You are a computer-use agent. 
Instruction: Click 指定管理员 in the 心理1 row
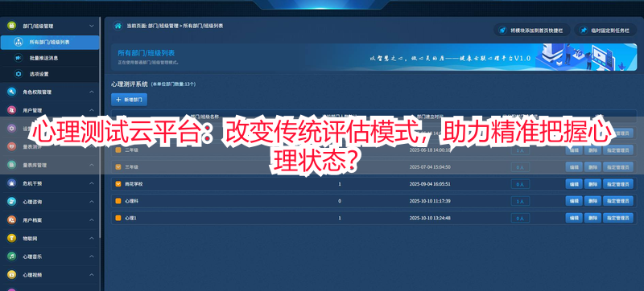[x=618, y=218]
